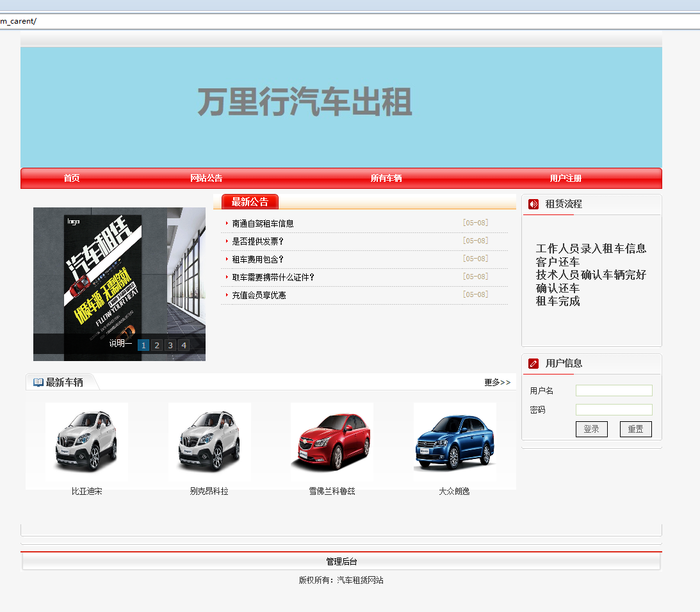Open the 首页 navigation item

[71, 179]
